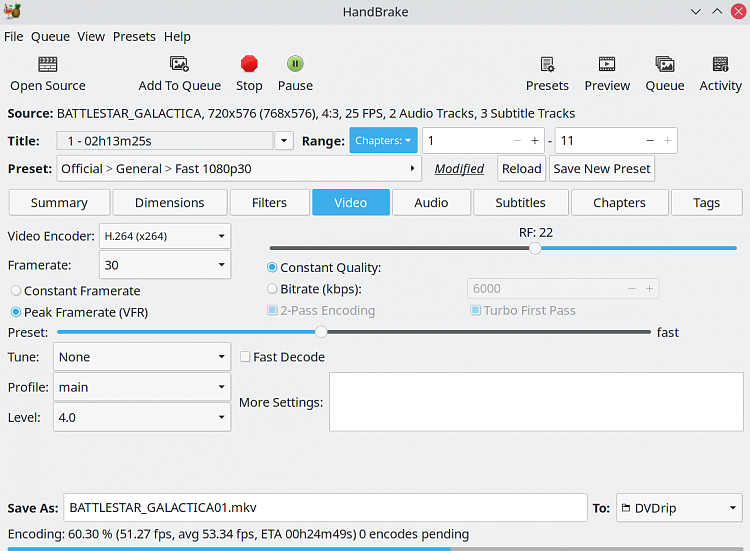This screenshot has width=750, height=551.
Task: Toggle the Turbo First Pass checkbox
Action: 475,310
